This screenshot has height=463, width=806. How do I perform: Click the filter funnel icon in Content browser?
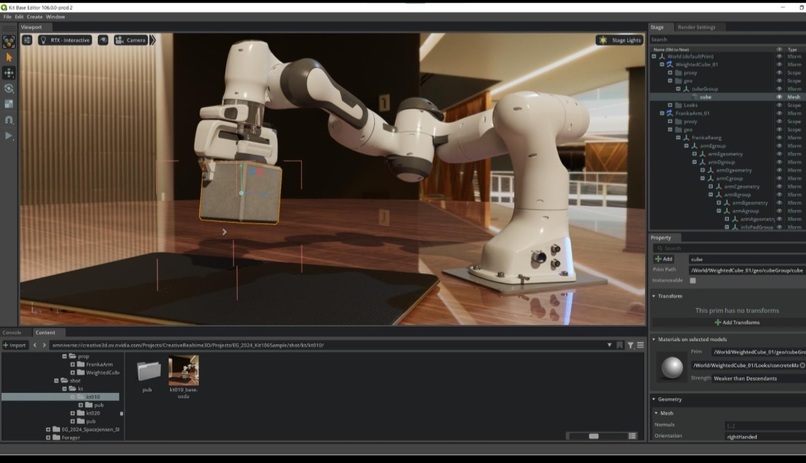click(x=630, y=345)
